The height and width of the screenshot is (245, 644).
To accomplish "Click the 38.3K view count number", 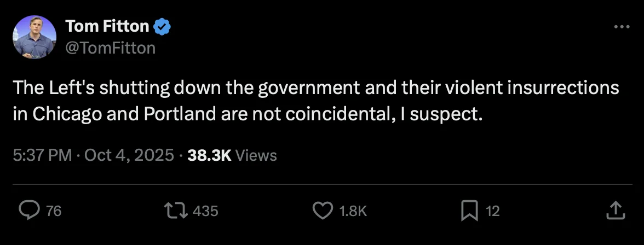I will point(209,155).
